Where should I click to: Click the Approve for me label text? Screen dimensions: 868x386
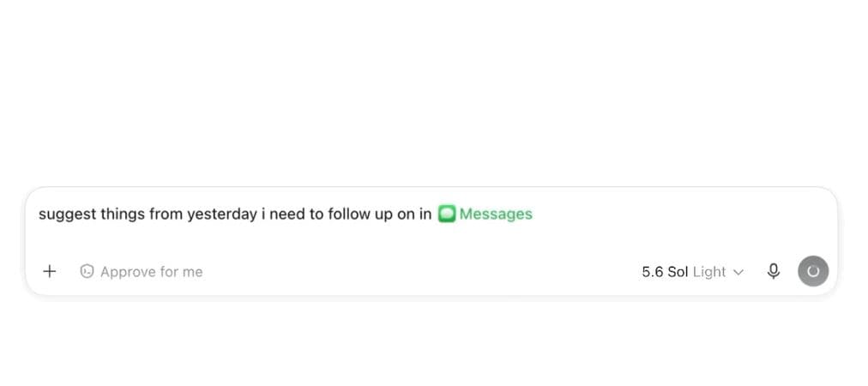pyautogui.click(x=151, y=272)
